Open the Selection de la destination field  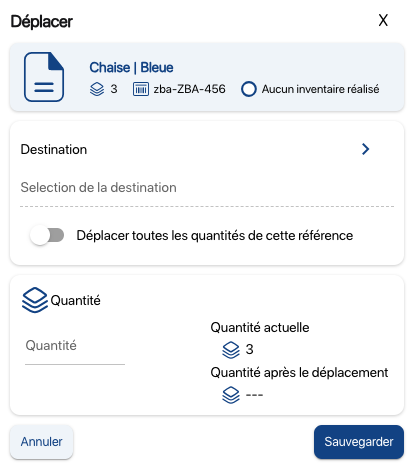click(x=207, y=188)
